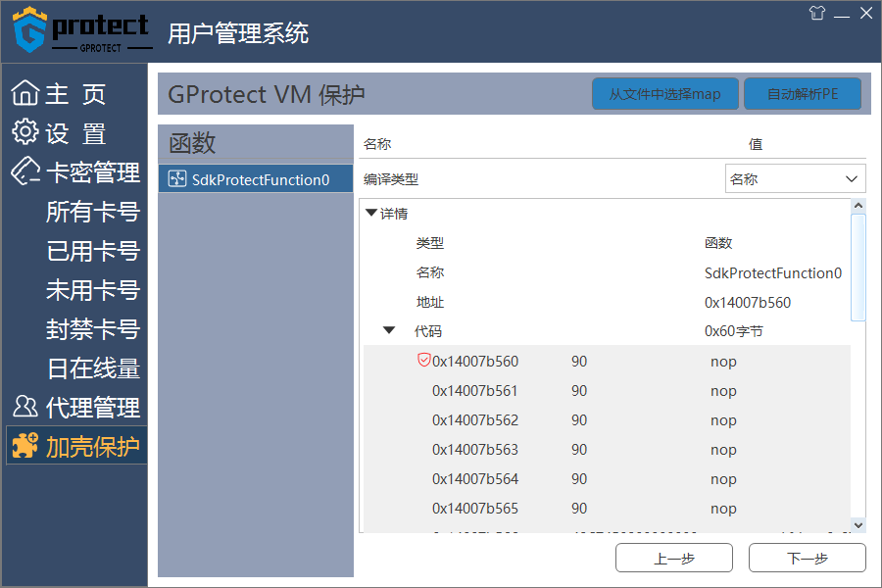Select the code row 0x14007b563
The width and height of the screenshot is (882, 588).
(607, 449)
